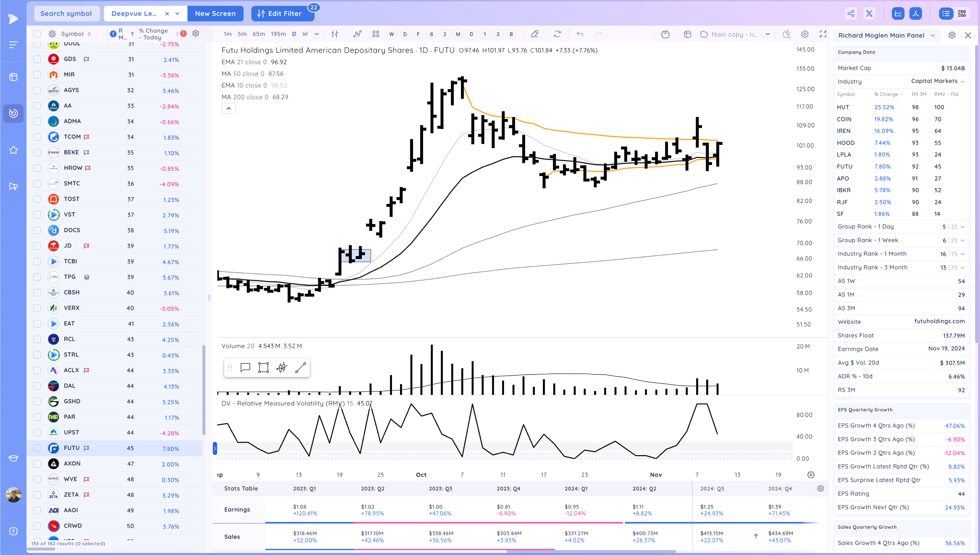Screen dimensions: 980x555
Task: Collapse the indicator legend chevron
Action: tap(229, 109)
